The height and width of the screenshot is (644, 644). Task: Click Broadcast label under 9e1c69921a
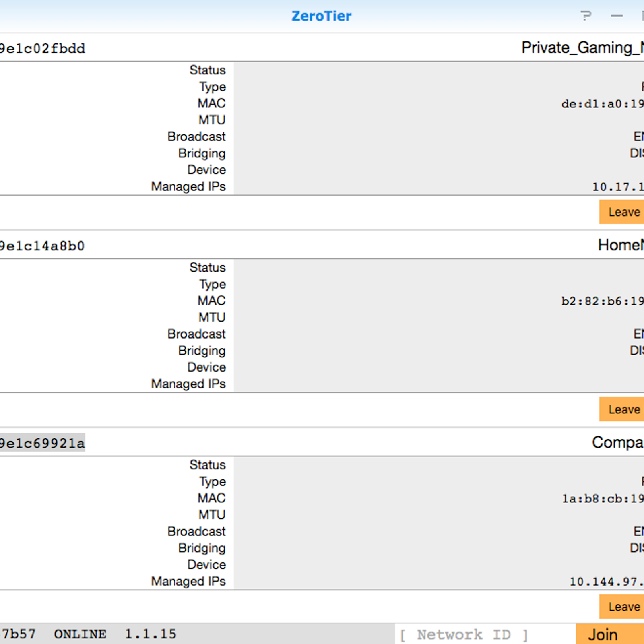197,531
